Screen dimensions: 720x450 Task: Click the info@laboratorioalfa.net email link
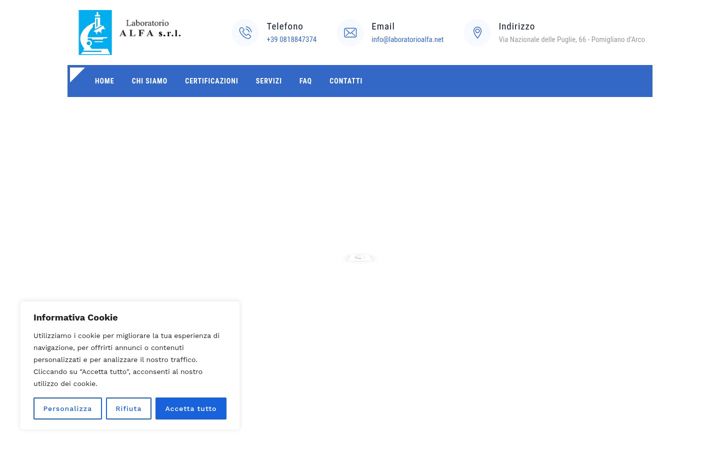click(x=407, y=39)
